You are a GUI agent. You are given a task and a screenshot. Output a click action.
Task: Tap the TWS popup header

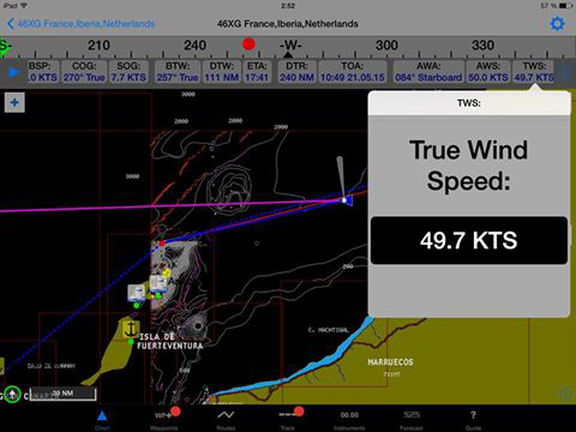point(469,103)
